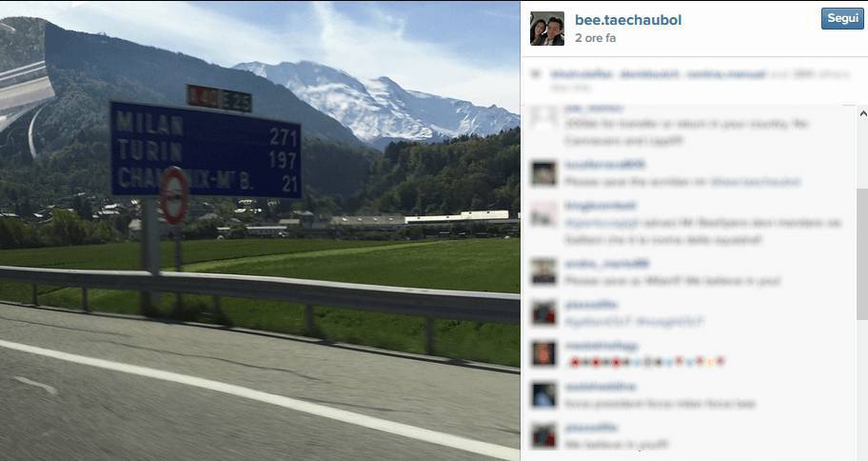The width and height of the screenshot is (868, 461).
Task: Open avatar of commenter who posted flag emojis
Action: point(543,353)
